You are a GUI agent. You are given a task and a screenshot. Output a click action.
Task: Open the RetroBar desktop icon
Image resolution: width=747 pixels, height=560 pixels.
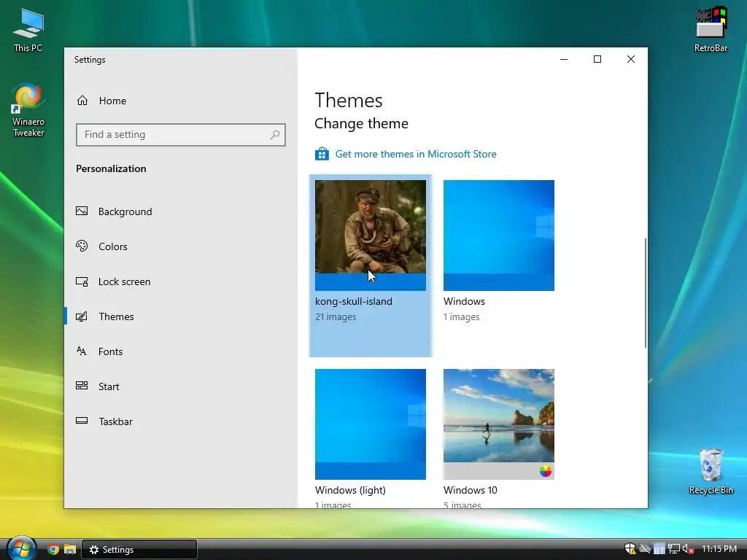[x=711, y=22]
